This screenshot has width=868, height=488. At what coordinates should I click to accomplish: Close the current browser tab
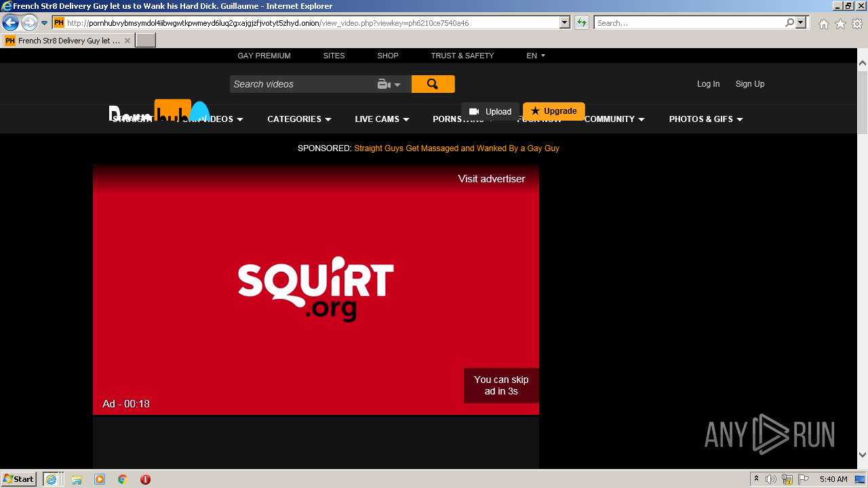pos(127,41)
